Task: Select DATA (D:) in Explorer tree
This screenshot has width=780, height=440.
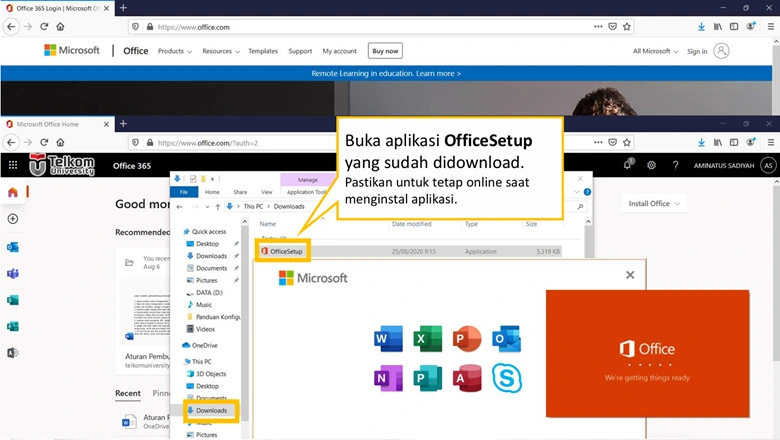Action: 209,292
